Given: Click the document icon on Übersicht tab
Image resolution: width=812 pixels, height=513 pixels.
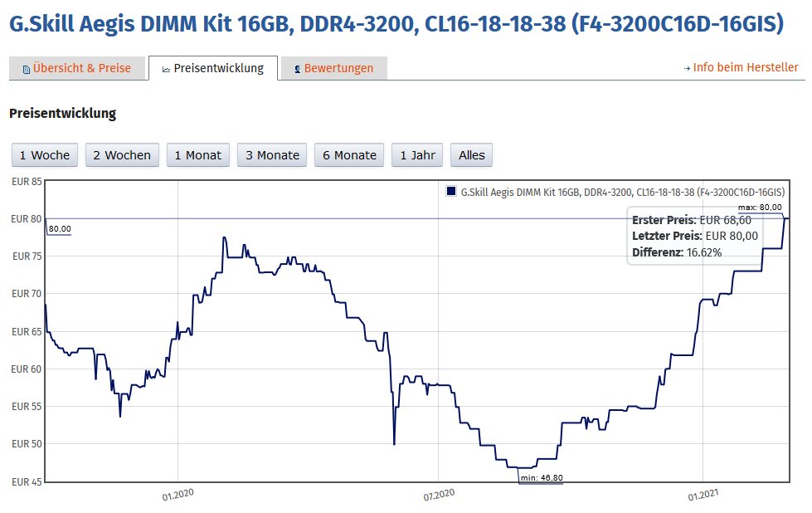Looking at the screenshot, I should click(27, 70).
